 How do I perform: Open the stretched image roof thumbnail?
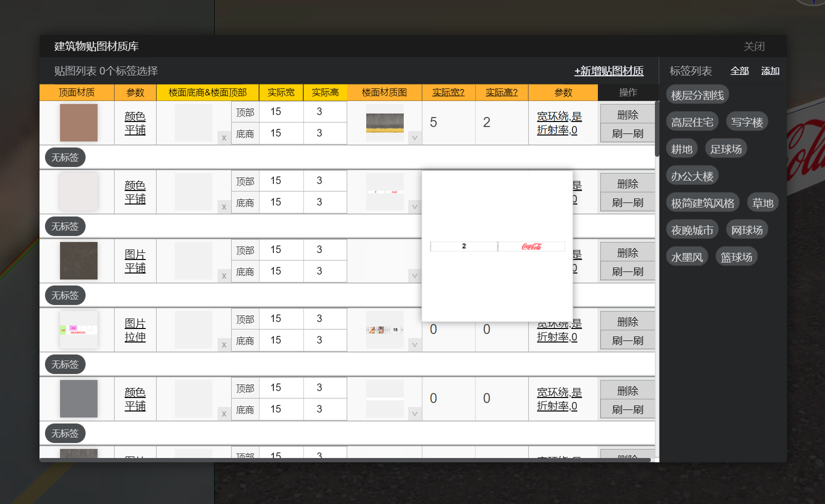(79, 329)
